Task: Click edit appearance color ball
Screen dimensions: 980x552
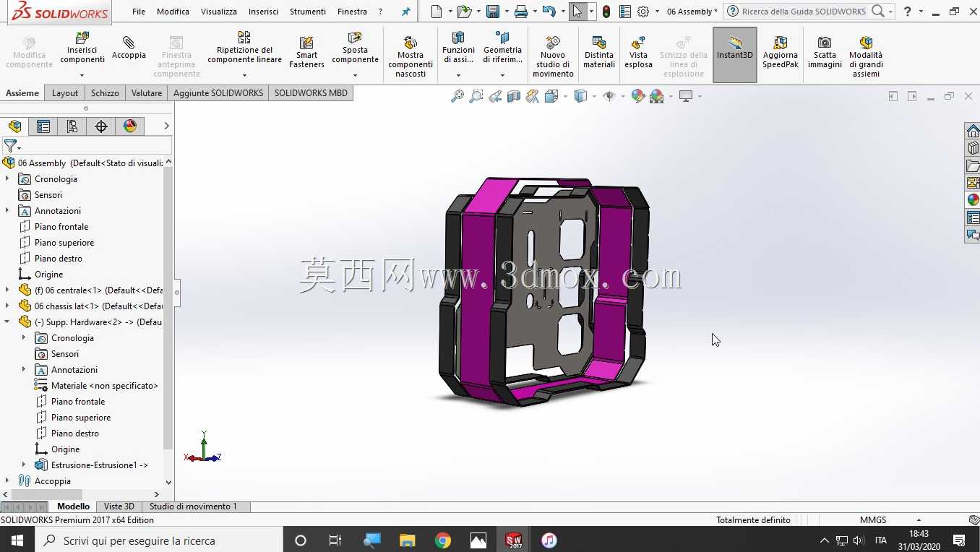Action: point(637,96)
